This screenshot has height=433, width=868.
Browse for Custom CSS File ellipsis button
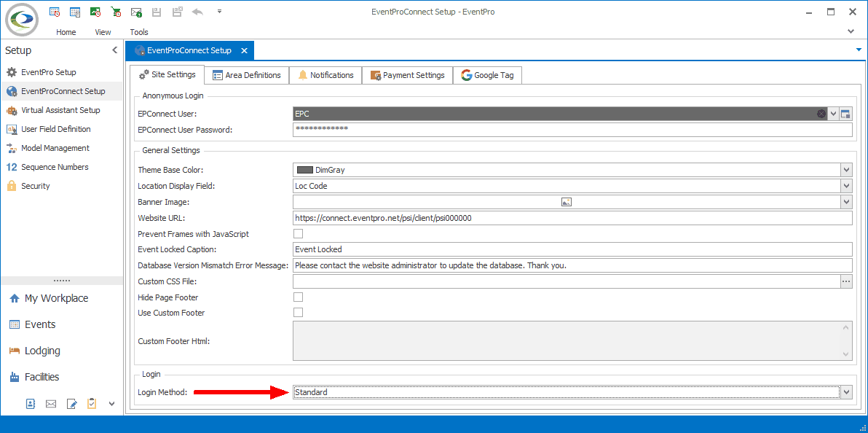pos(846,281)
